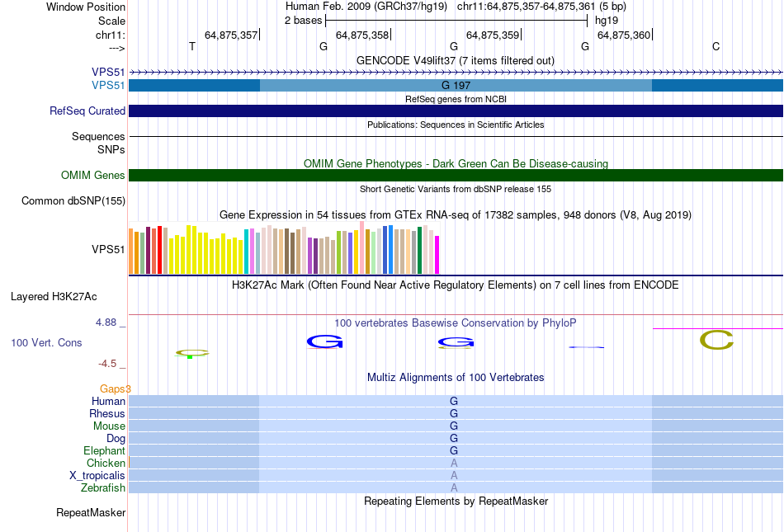The image size is (784, 532).
Task: Click the dark navy RefSeq Curated bar
Action: click(456, 111)
